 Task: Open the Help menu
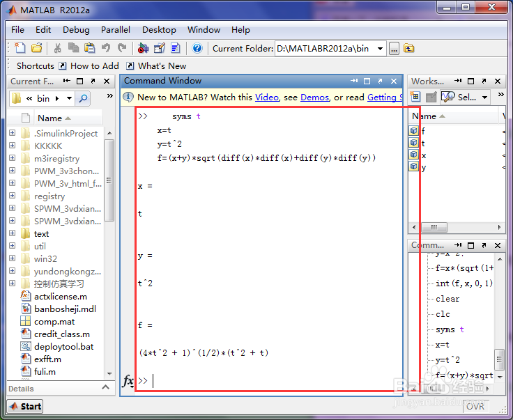click(240, 30)
